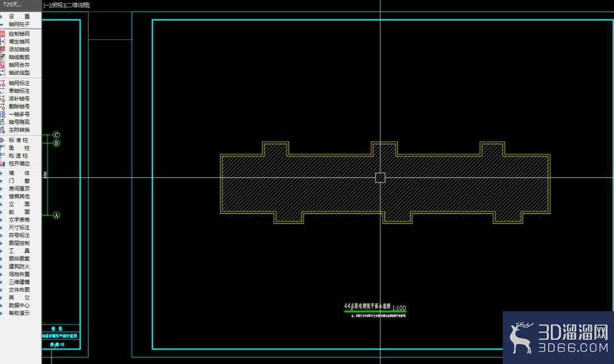The width and height of the screenshot is (614, 364).
Task: Open the 三维建模 3D modeling menu
Action: (19, 282)
